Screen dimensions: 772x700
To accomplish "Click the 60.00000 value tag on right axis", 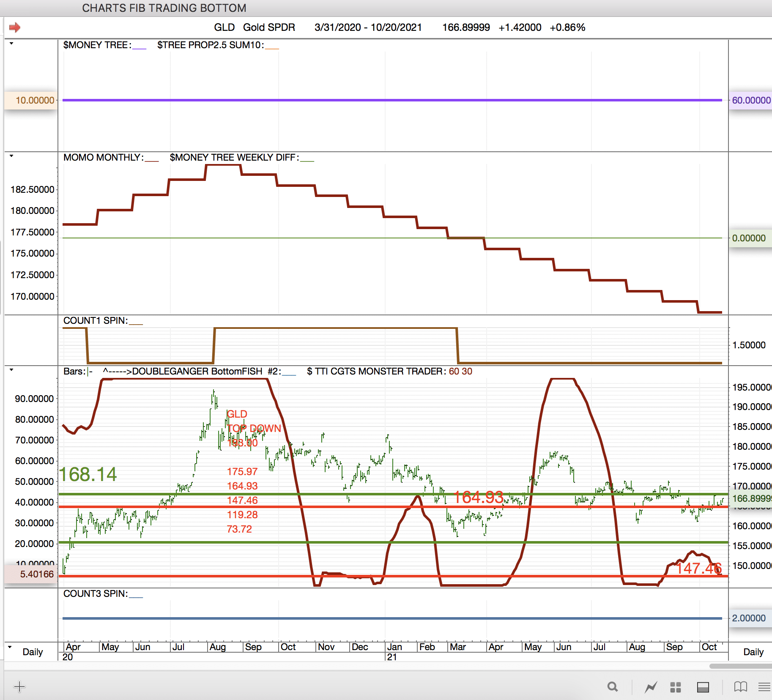I will click(x=751, y=101).
